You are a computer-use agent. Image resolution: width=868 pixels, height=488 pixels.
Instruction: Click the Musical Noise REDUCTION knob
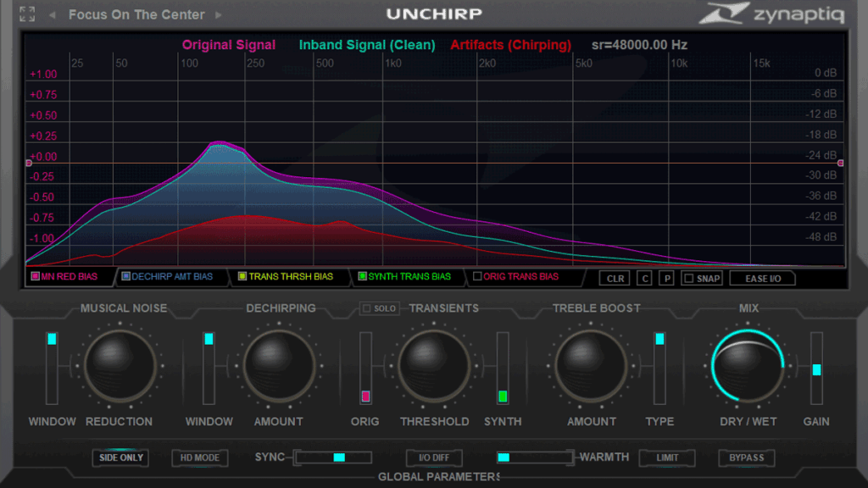(x=120, y=365)
